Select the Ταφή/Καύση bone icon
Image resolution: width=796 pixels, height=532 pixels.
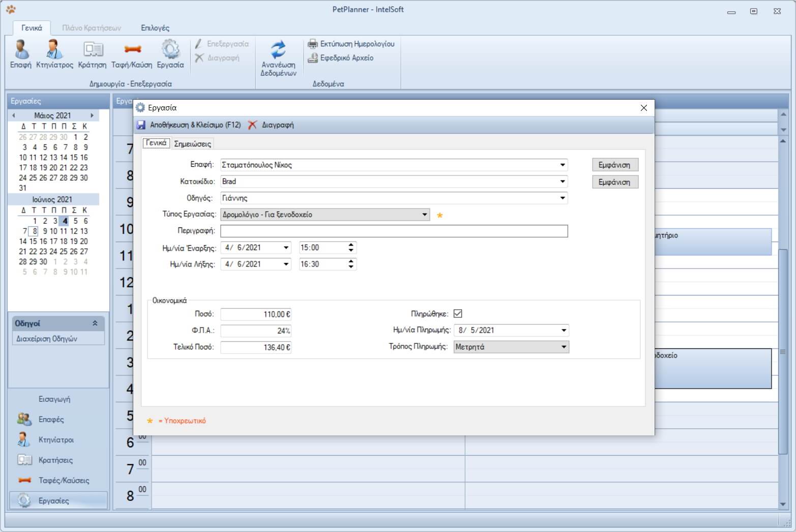click(132, 50)
